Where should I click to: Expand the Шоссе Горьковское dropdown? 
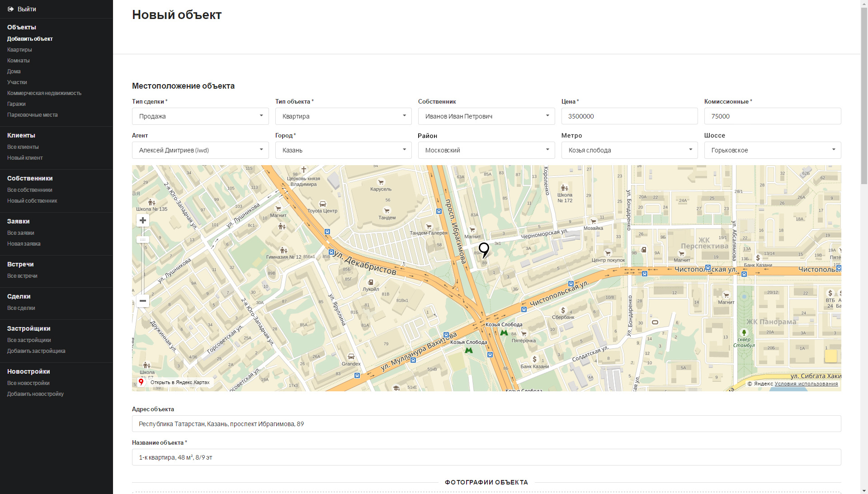[772, 150]
